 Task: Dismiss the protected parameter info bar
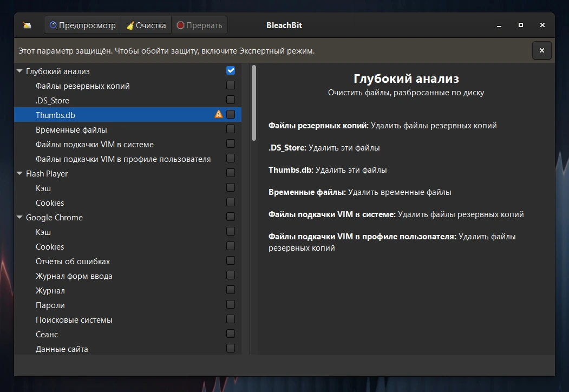pyautogui.click(x=542, y=50)
